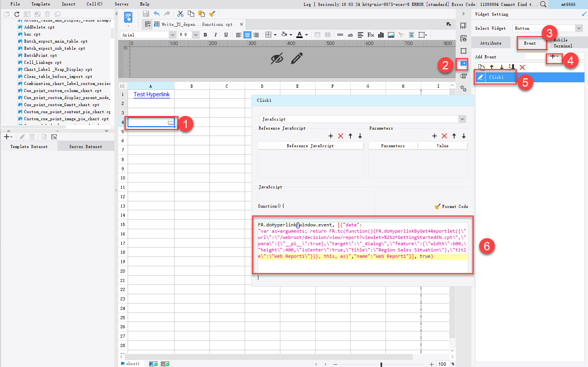Undo the last action
The image size is (588, 367).
pos(157,14)
